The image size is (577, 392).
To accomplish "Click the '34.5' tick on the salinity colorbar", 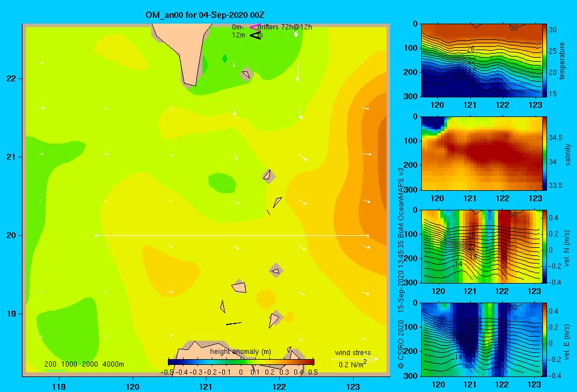I will tap(556, 138).
